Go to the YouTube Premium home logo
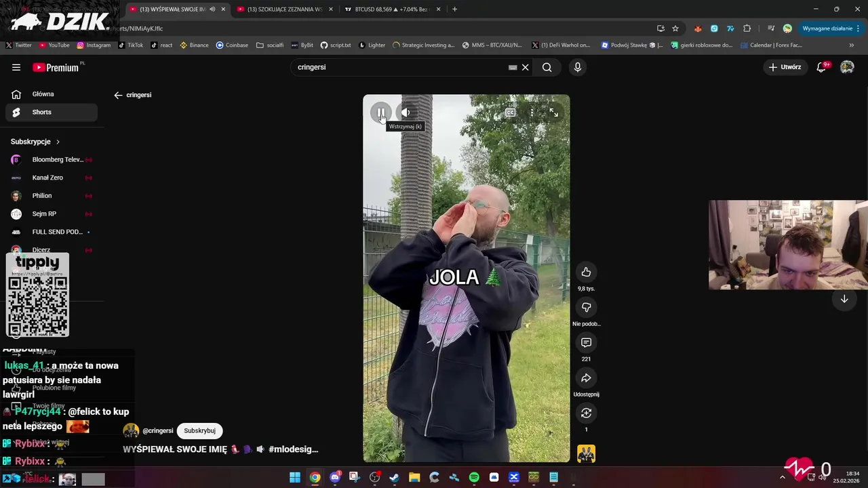The image size is (868, 488). click(x=56, y=67)
